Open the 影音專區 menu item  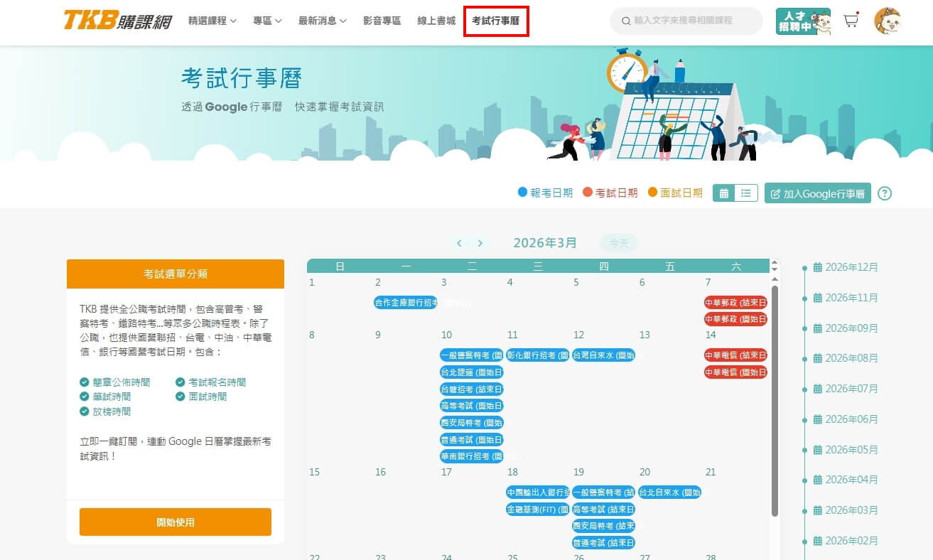click(x=382, y=21)
